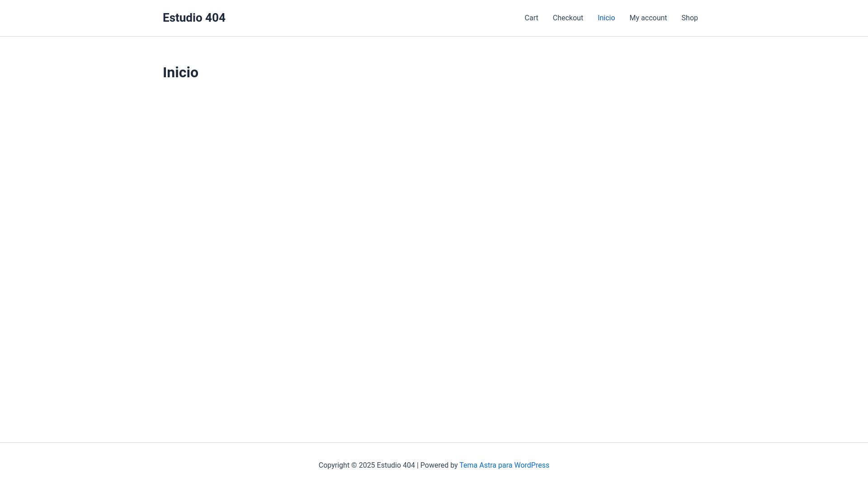Screen dimensions: 868x488
Task: Visit the Shop menu link
Action: click(689, 18)
